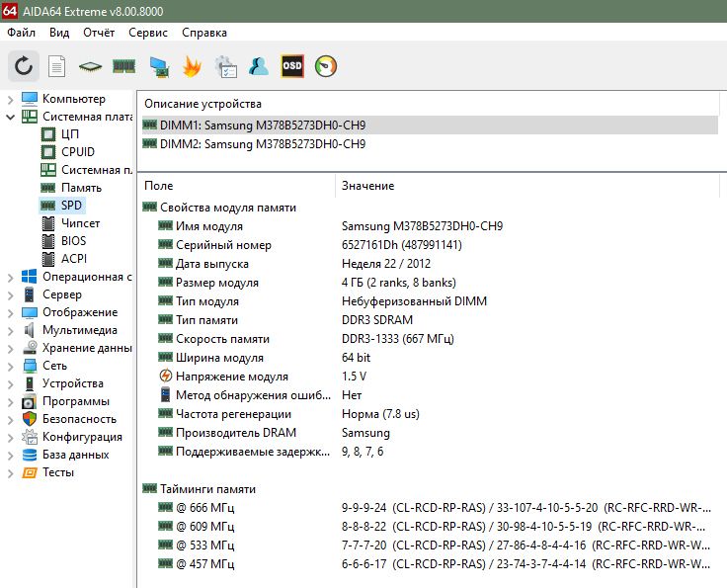
Task: Select the SPD tree item
Action: [x=61, y=206]
